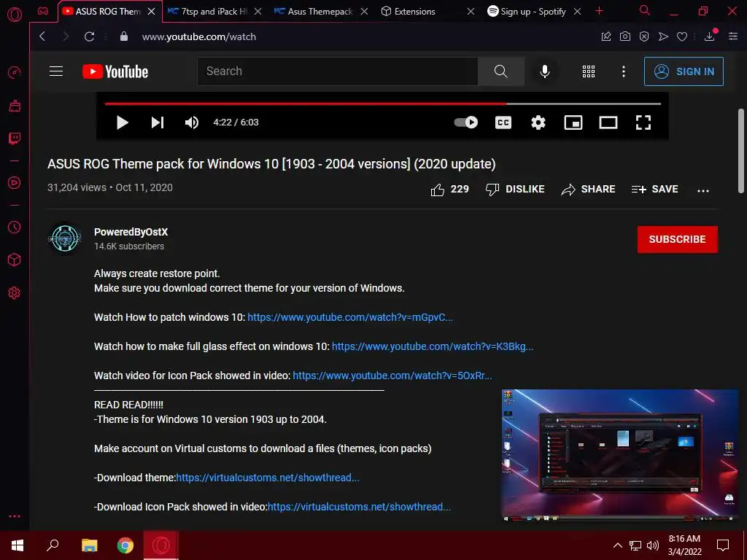Open Twitch panel in sidebar
Viewport: 747px width, 560px height.
(15, 139)
